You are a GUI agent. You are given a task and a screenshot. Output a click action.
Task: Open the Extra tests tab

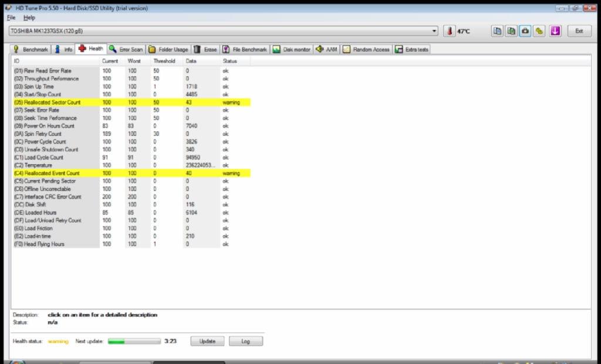[411, 49]
